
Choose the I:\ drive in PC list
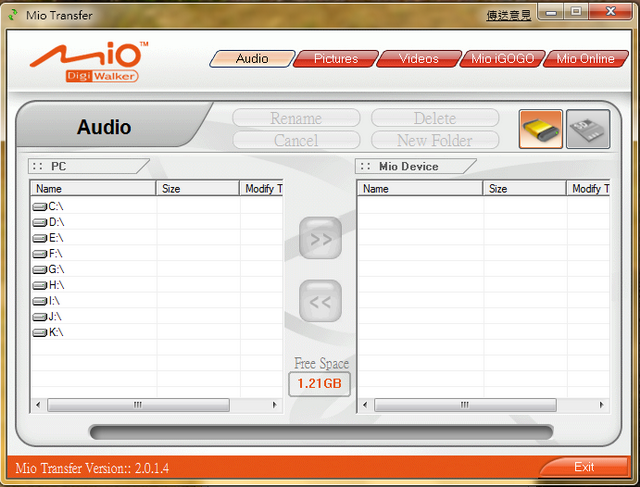click(x=46, y=301)
